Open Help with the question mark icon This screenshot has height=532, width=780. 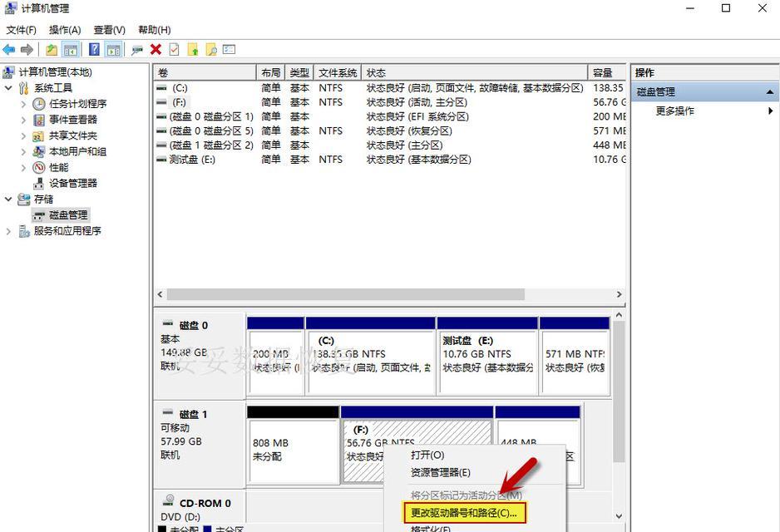point(94,50)
